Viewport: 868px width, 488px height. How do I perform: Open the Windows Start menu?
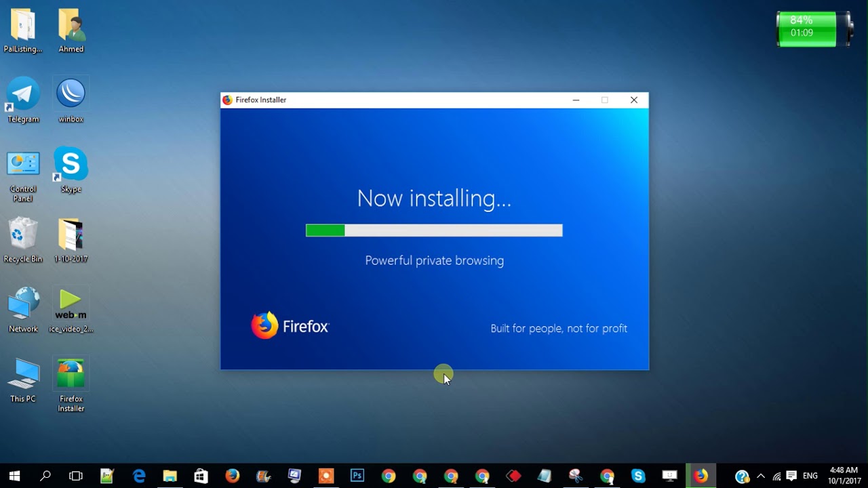(14, 476)
